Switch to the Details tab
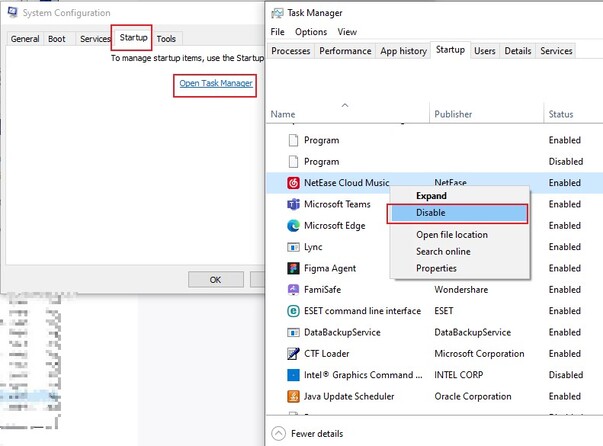Image resolution: width=603 pixels, height=446 pixels. 518,51
